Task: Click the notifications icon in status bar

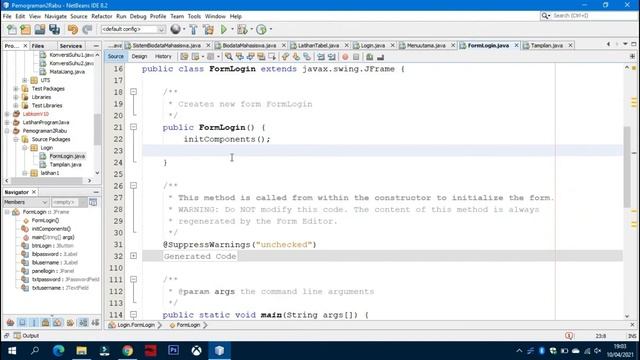Action: click(x=569, y=336)
